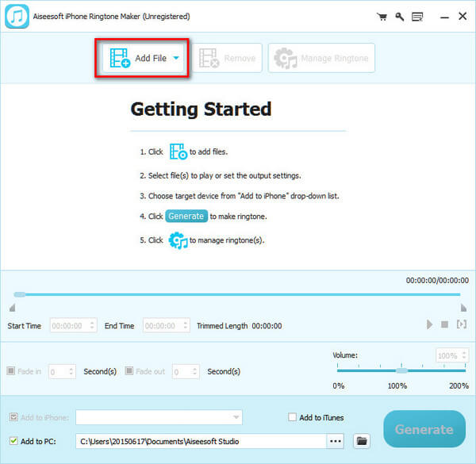Viewport: 476px width, 464px height.
Task: Click the large Generate button
Action: click(424, 429)
